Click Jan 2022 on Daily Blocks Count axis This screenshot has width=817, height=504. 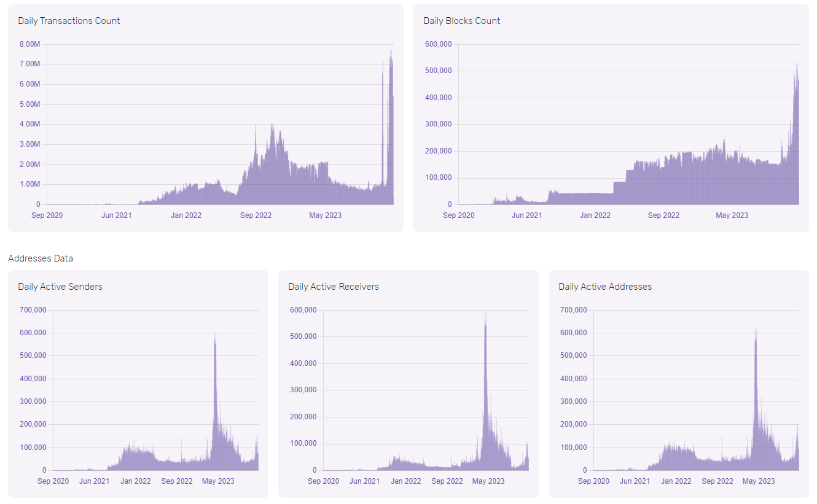tap(595, 215)
